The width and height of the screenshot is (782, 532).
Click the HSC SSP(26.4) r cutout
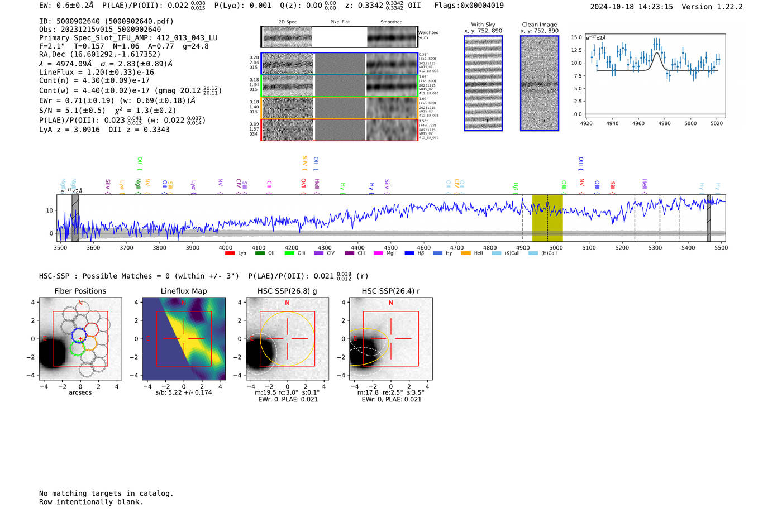pyautogui.click(x=390, y=339)
